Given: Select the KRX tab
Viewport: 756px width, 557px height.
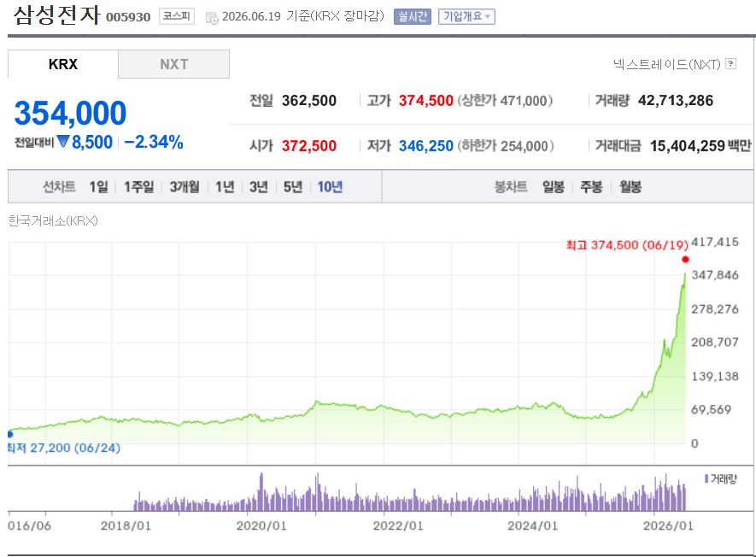Looking at the screenshot, I should [x=62, y=64].
